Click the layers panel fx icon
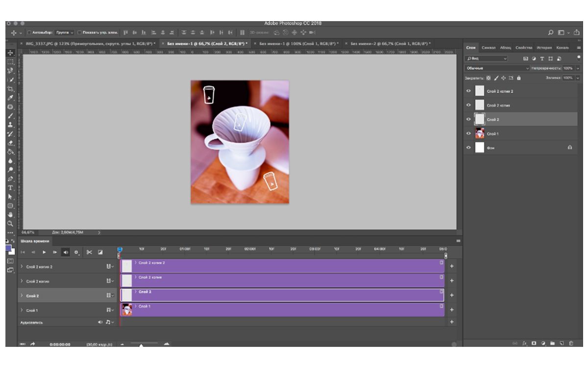The image size is (588, 368). (524, 343)
